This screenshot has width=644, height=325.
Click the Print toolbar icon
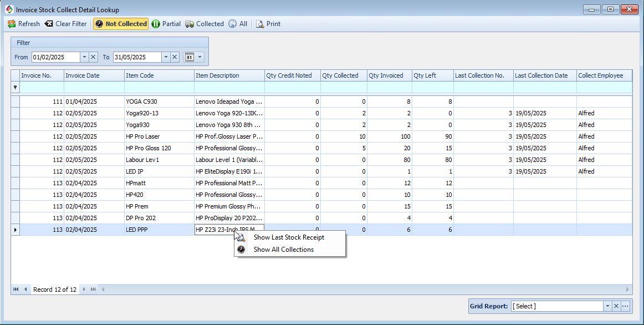coord(260,24)
